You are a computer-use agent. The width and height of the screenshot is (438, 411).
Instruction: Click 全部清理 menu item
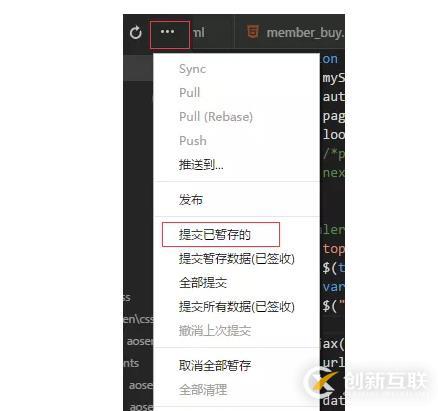[x=203, y=389]
